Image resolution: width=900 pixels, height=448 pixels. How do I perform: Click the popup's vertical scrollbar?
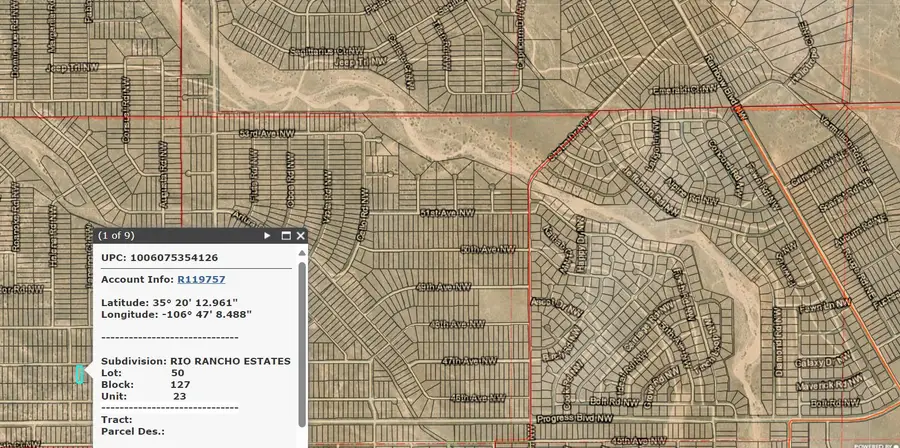[302, 344]
